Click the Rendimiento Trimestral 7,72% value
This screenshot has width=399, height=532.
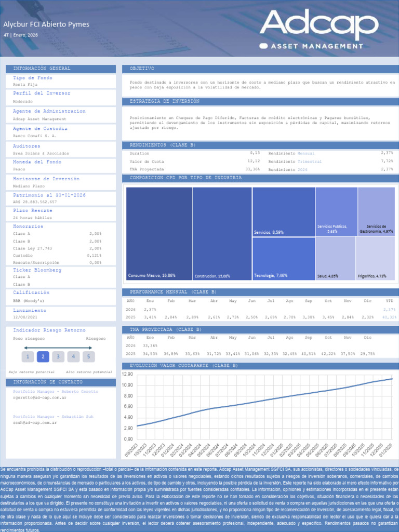(x=387, y=161)
